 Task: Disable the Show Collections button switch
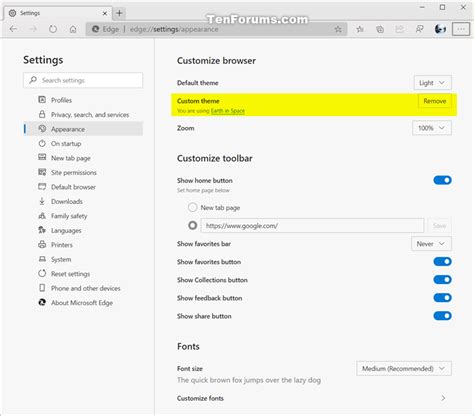[442, 280]
